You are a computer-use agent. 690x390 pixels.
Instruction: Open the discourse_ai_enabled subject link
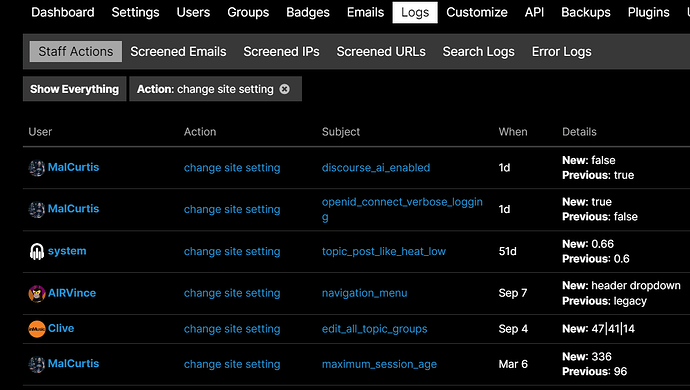tap(376, 168)
